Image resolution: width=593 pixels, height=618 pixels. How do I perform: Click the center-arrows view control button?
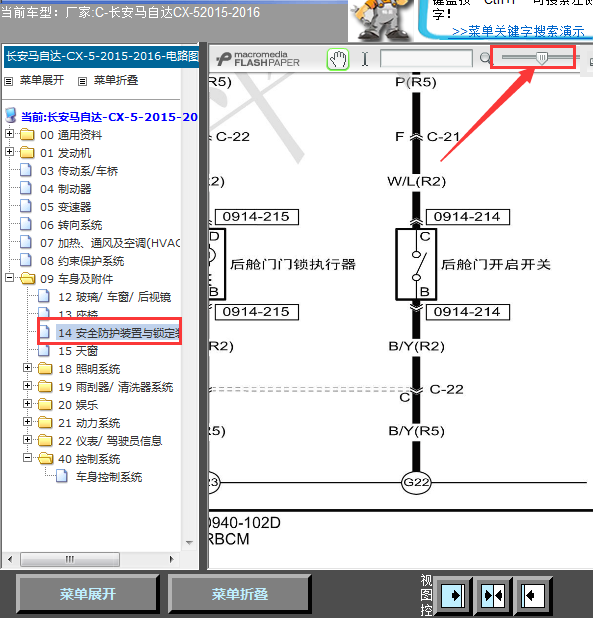coord(494,595)
